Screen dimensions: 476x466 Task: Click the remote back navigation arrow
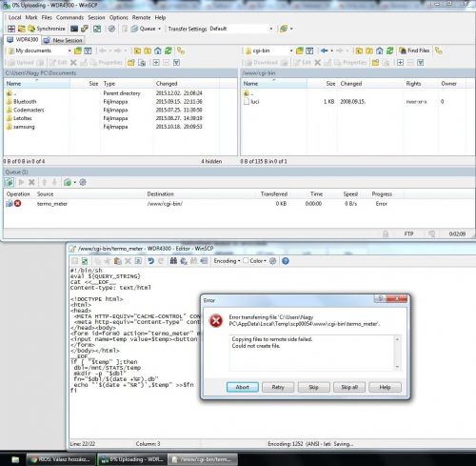[x=324, y=51]
